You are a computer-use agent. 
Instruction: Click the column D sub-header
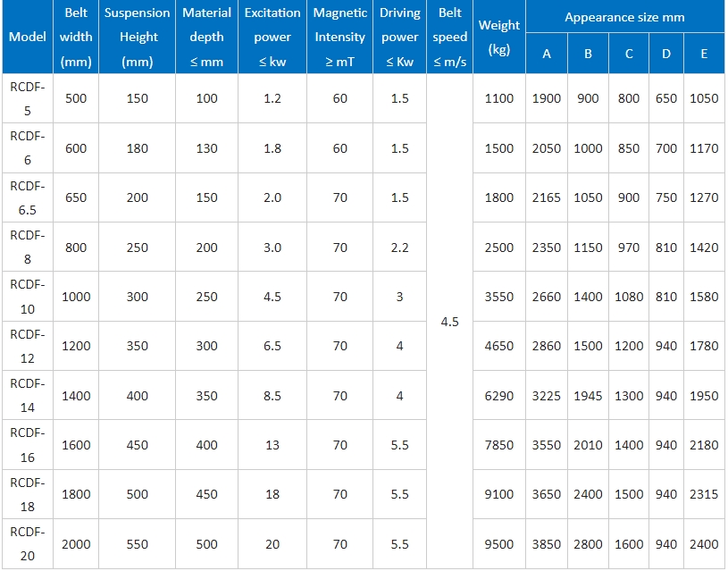tap(666, 54)
